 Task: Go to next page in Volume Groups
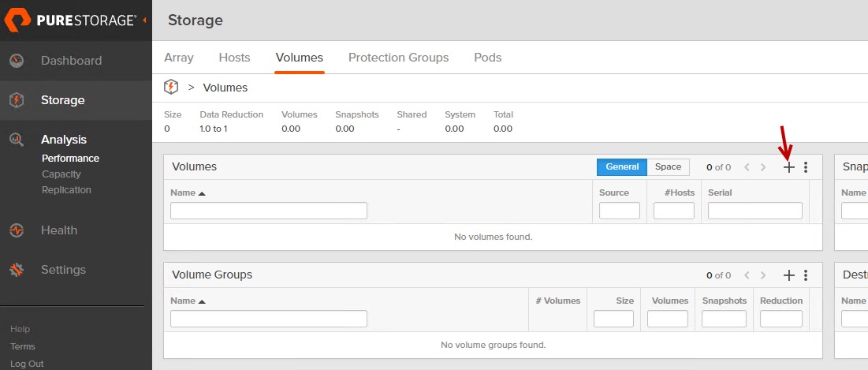point(763,275)
